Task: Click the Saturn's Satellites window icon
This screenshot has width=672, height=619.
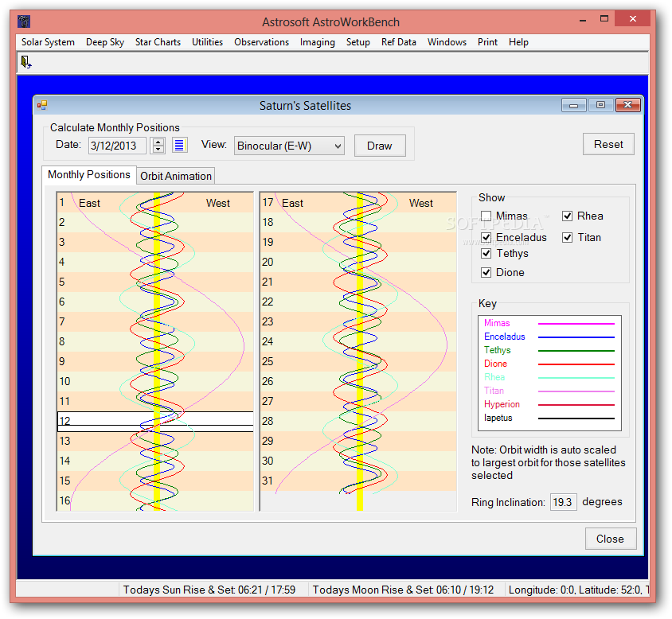Action: point(42,105)
